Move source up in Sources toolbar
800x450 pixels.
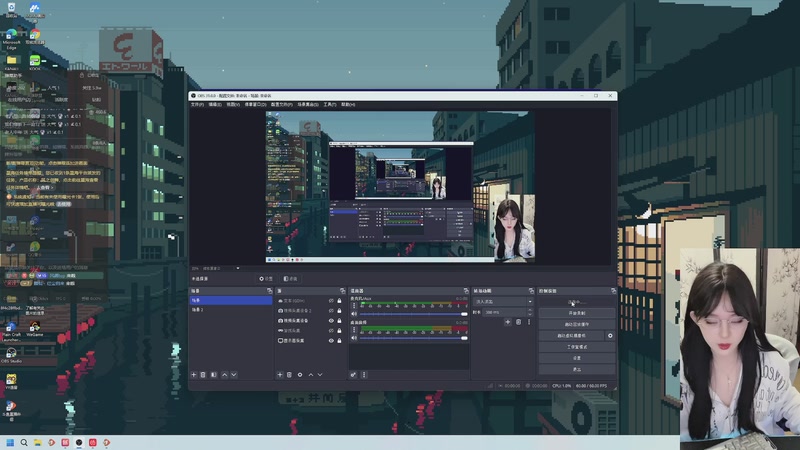click(311, 374)
